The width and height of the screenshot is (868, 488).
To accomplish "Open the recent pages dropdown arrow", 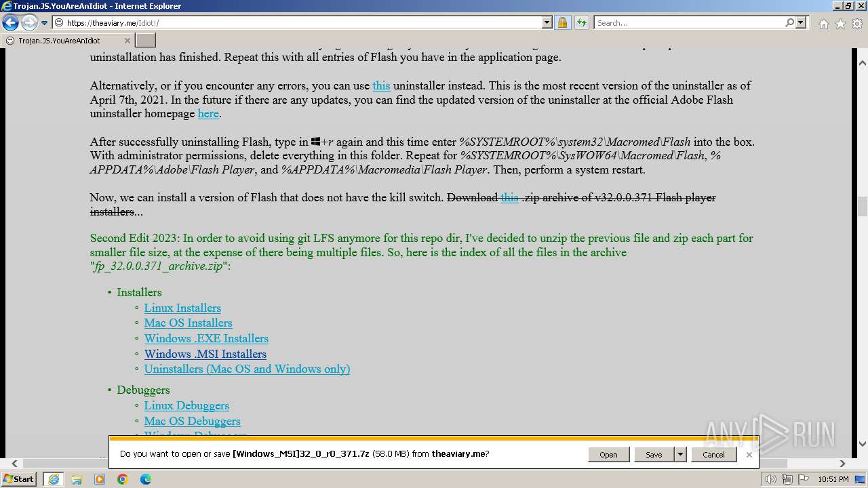I will point(45,23).
